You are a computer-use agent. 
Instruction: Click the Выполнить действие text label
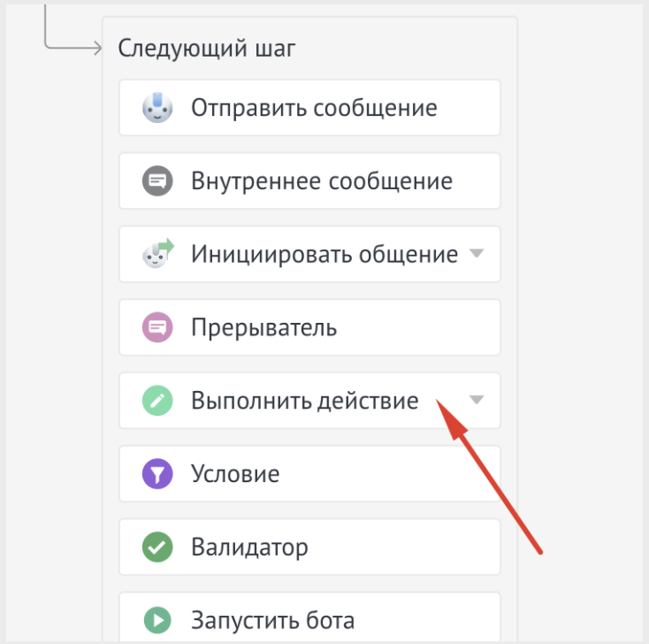coord(304,401)
